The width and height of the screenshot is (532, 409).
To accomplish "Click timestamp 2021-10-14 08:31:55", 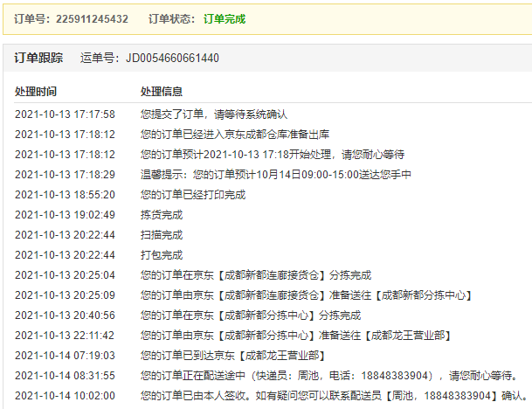I will (65, 376).
